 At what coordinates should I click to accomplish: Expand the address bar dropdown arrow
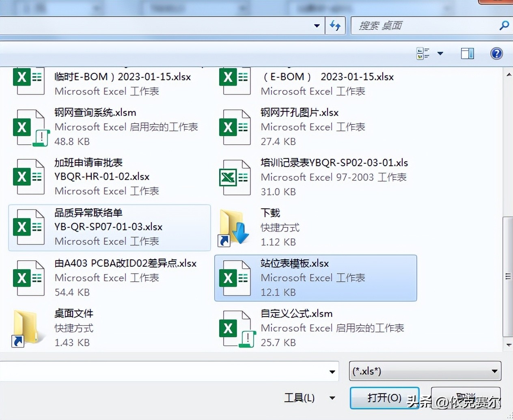[317, 25]
